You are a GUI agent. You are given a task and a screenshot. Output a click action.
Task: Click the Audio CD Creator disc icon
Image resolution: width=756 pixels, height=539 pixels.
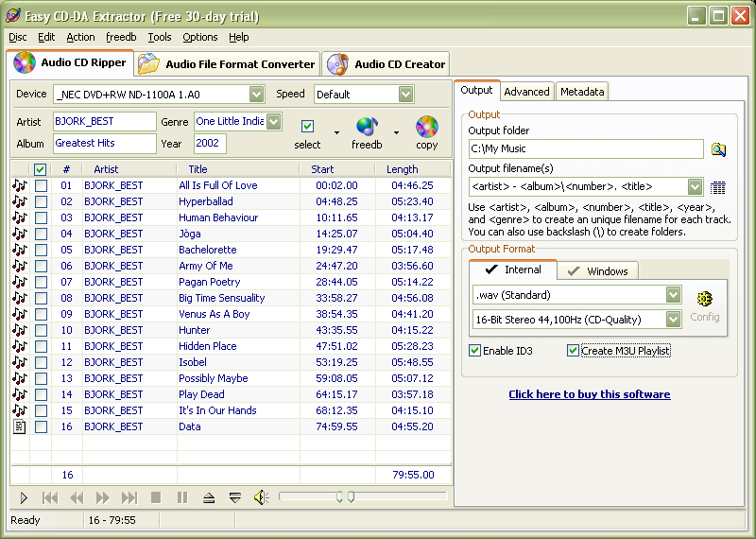336,64
